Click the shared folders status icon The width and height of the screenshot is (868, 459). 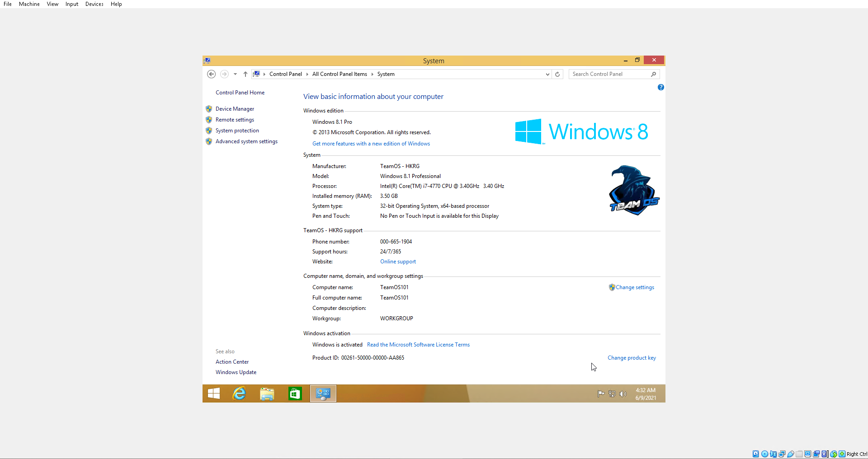pyautogui.click(x=799, y=454)
